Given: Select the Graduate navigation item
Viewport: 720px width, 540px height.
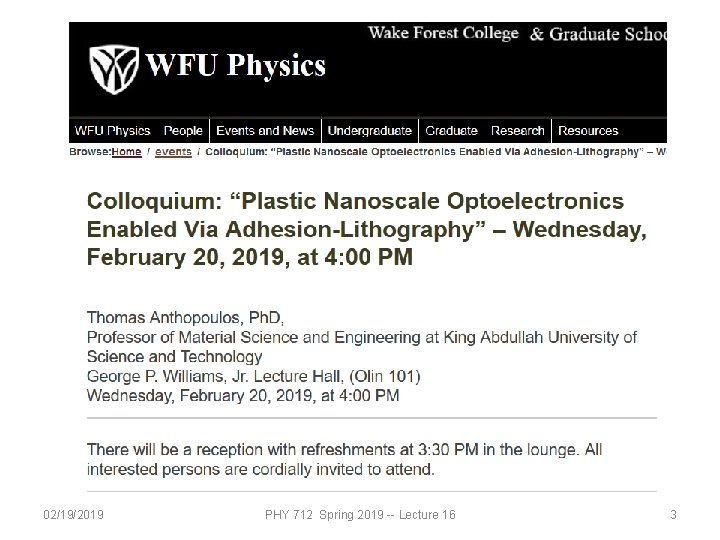Looking at the screenshot, I should pyautogui.click(x=451, y=131).
